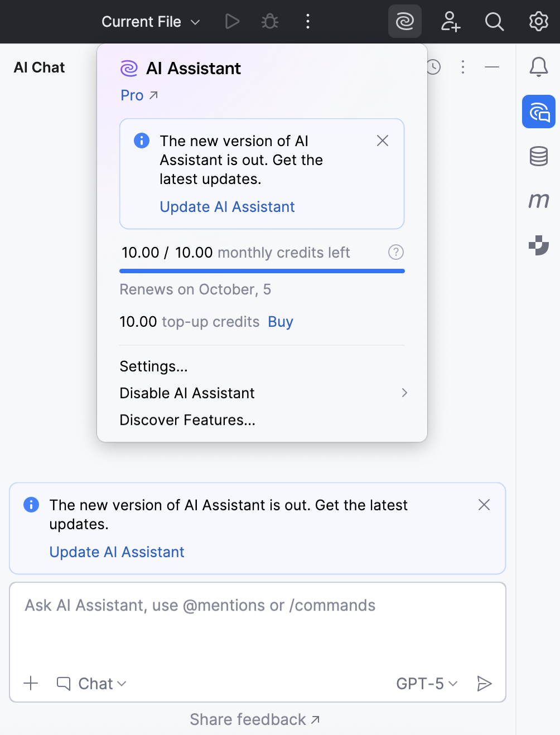Click the Code With Me invite icon

pos(450,22)
